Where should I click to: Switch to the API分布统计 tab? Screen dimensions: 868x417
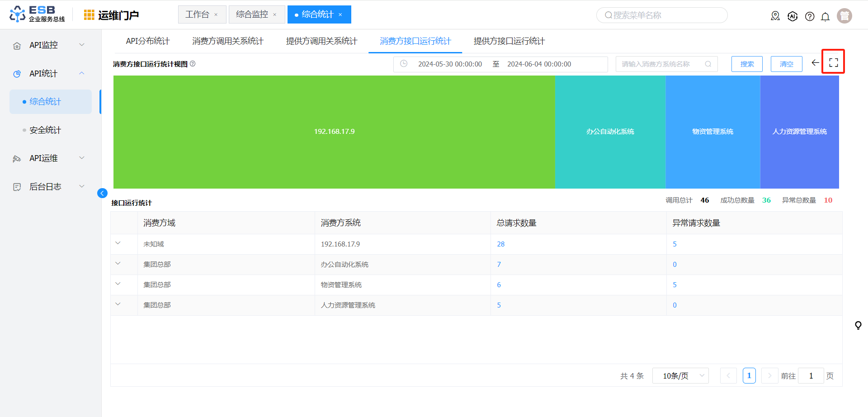click(x=147, y=41)
